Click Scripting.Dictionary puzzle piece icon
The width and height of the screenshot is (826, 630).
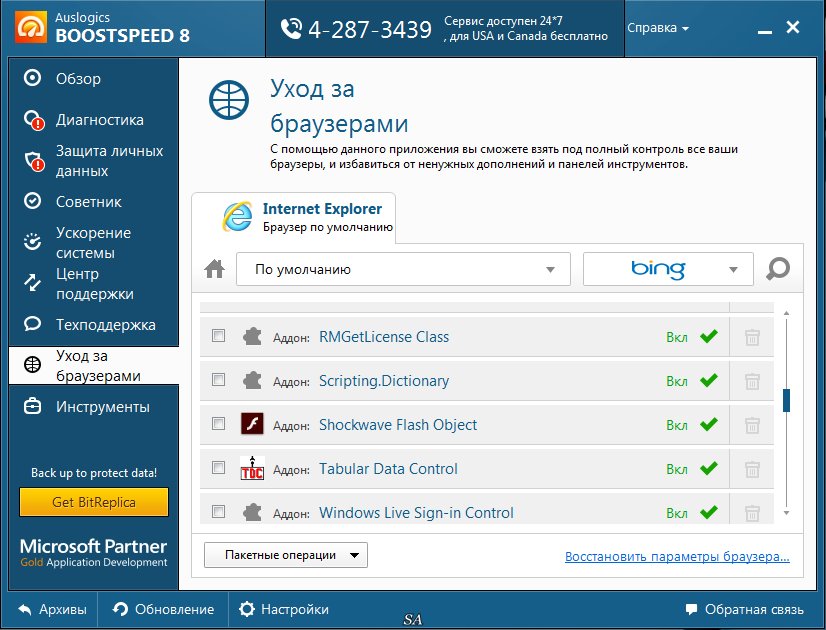252,380
